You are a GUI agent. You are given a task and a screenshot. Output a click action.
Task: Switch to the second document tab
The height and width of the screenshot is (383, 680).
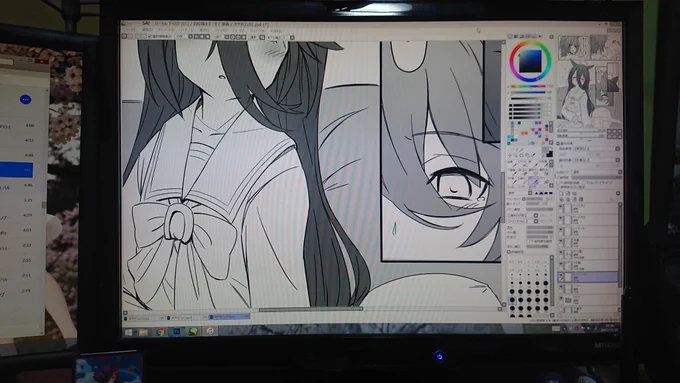187,318
